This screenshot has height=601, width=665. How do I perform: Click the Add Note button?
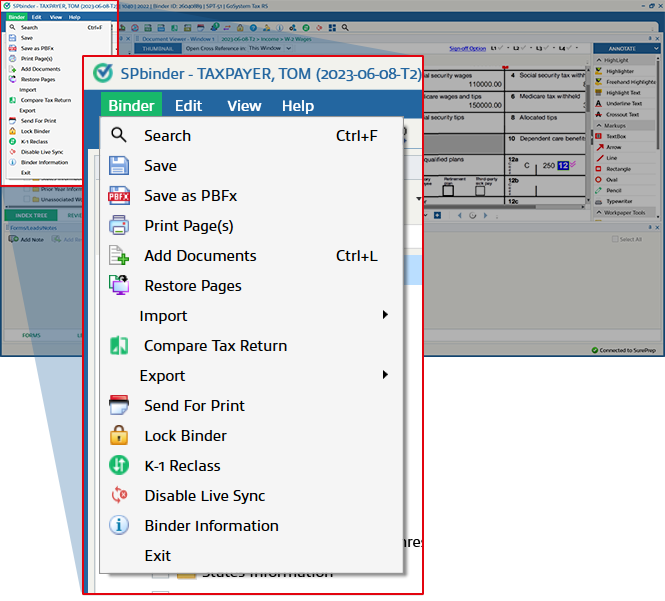[x=26, y=239]
